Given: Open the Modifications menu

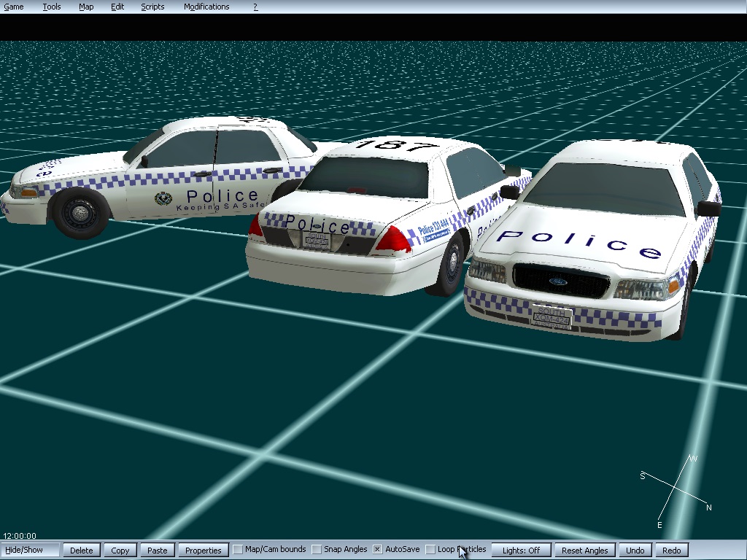Looking at the screenshot, I should (206, 7).
